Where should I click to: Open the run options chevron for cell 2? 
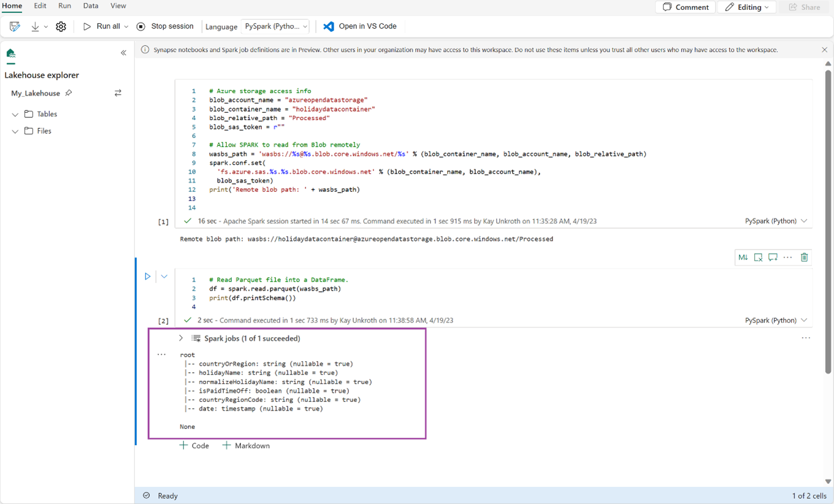[164, 277]
